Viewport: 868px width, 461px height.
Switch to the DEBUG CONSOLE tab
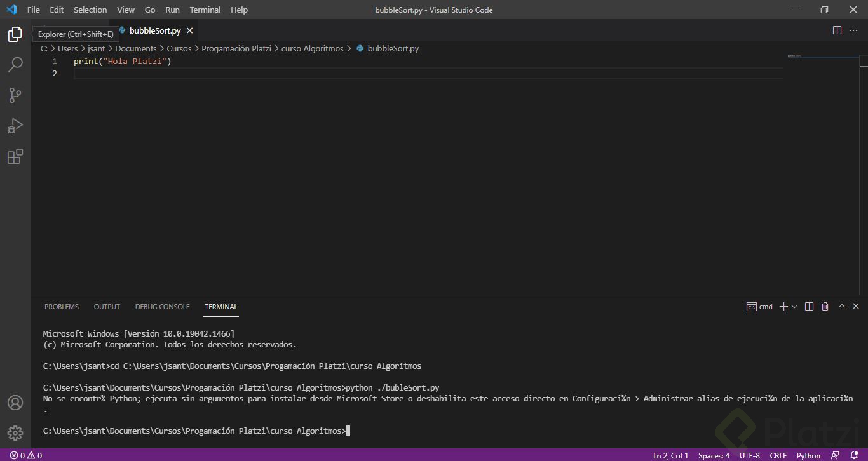[162, 307]
